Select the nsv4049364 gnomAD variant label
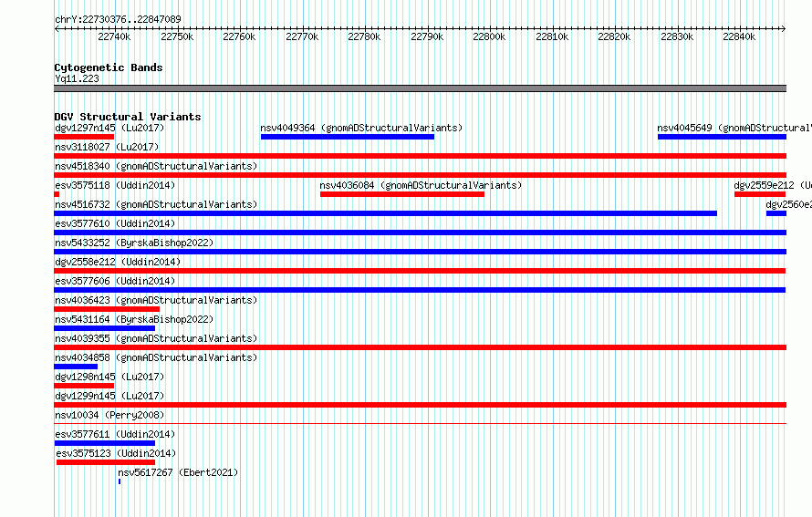This screenshot has height=517, width=812. point(361,128)
